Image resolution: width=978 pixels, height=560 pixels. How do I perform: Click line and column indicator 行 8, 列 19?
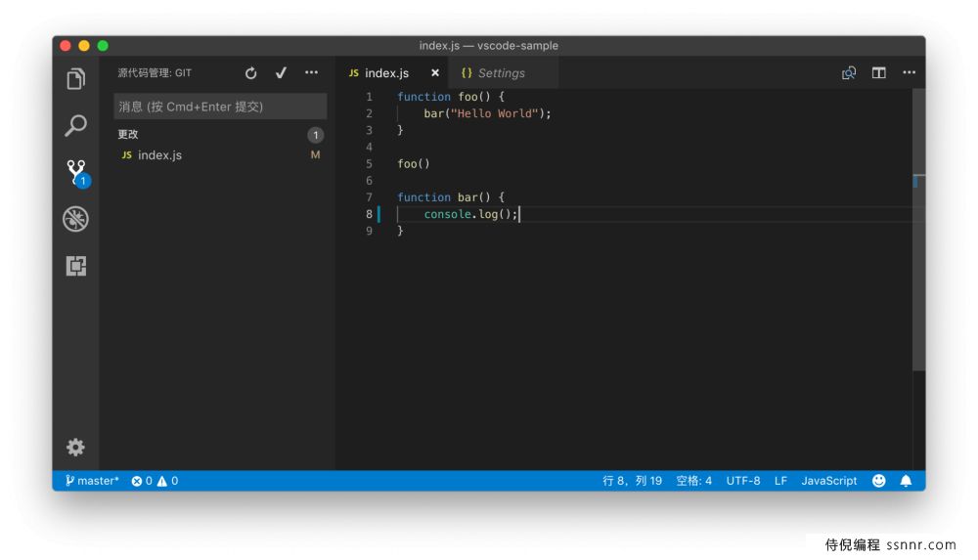(632, 481)
